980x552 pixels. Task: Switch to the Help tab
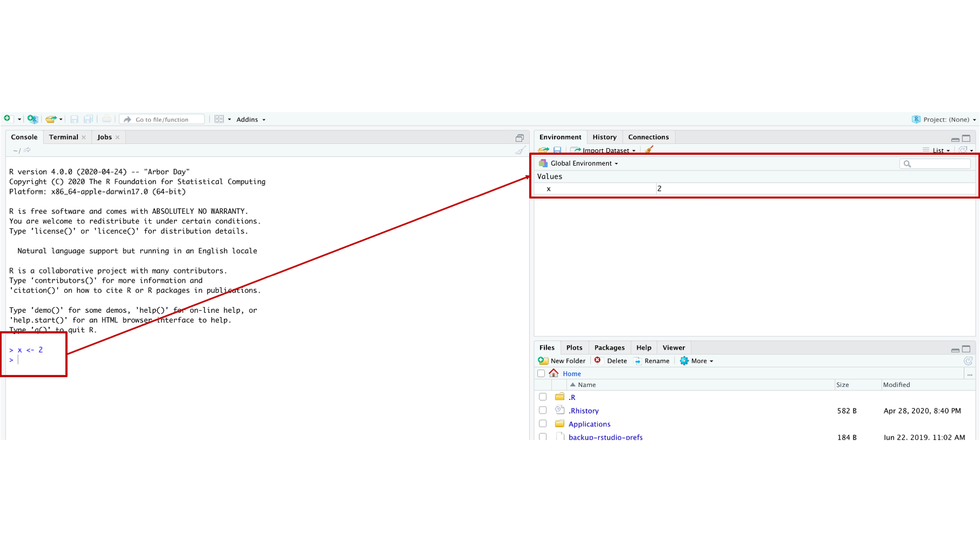pos(644,348)
